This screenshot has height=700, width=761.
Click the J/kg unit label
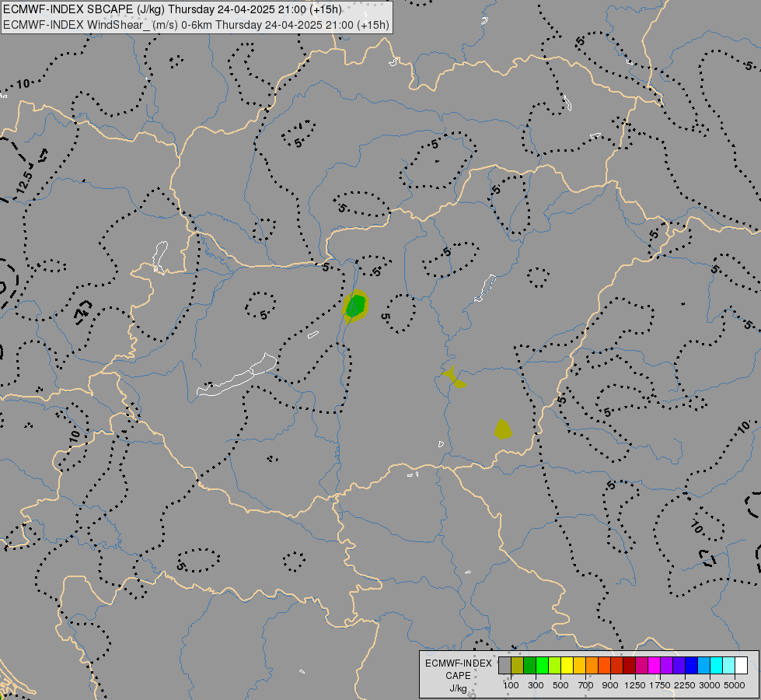(458, 688)
